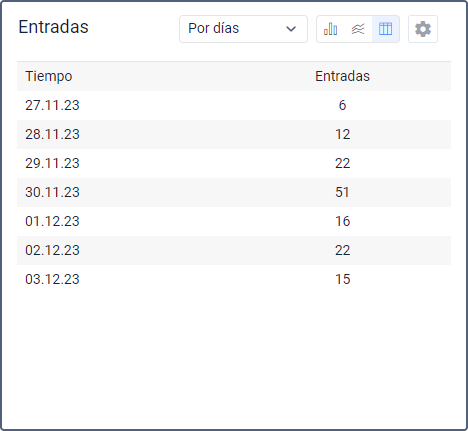The height and width of the screenshot is (431, 468).
Task: Click the Tiempo column header
Action: (x=49, y=76)
